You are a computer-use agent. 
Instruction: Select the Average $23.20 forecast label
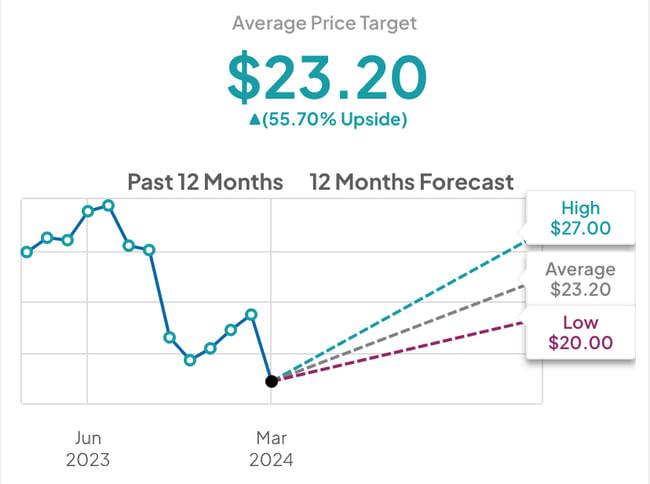[581, 280]
